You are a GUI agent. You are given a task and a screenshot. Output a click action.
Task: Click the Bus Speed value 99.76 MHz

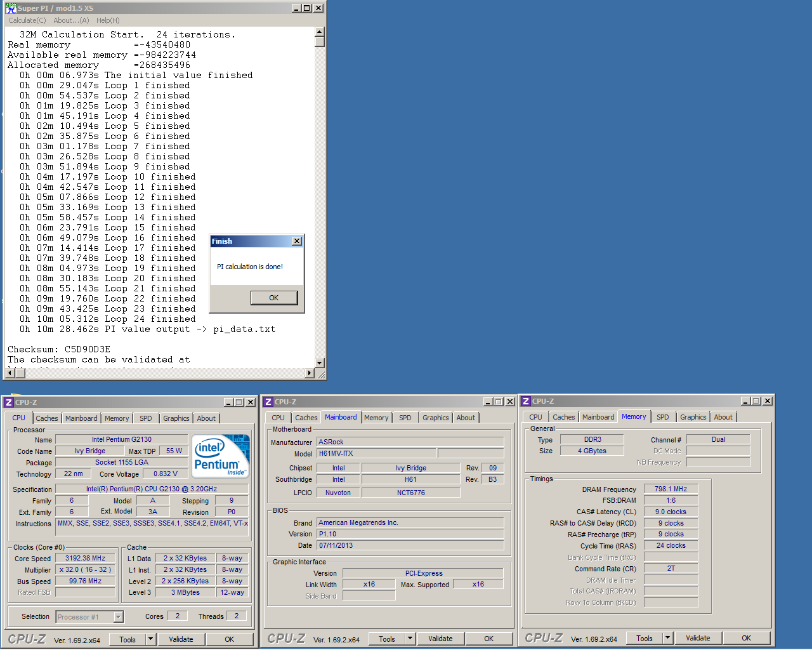pyautogui.click(x=86, y=581)
